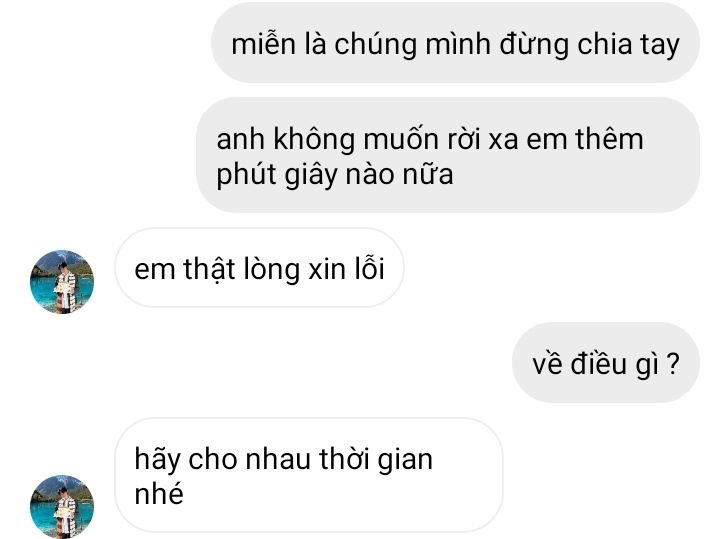The height and width of the screenshot is (539, 720).
Task: Click the question mark in "về điều gì ?"
Action: 673,364
